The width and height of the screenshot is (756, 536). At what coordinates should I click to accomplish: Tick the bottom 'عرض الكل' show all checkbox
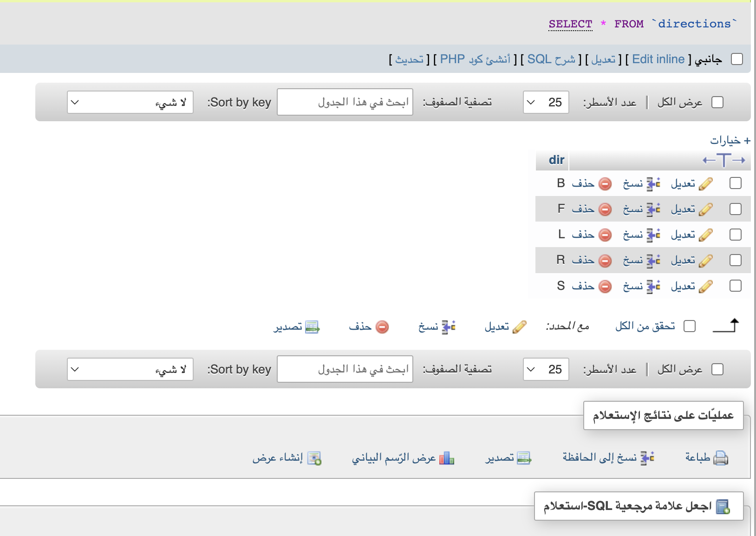717,369
